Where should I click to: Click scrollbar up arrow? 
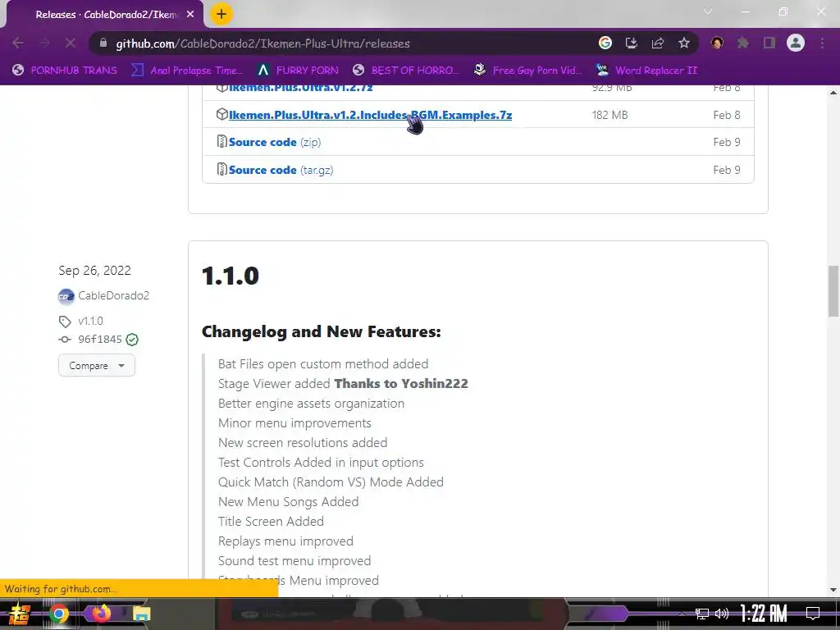[833, 93]
